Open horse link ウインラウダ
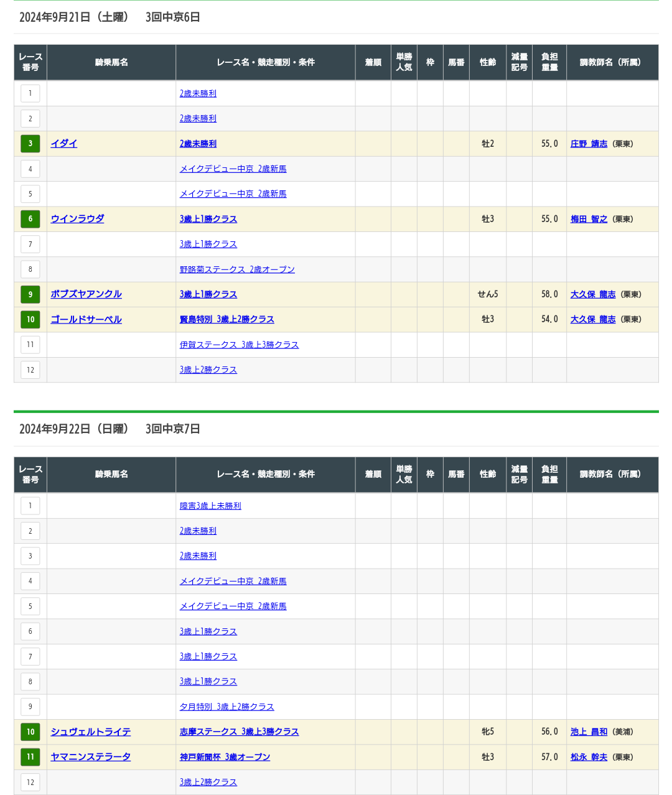 77,219
